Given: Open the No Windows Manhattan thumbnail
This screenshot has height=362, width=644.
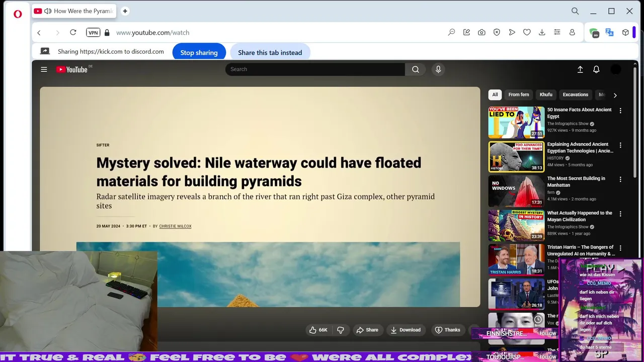Looking at the screenshot, I should click(516, 191).
